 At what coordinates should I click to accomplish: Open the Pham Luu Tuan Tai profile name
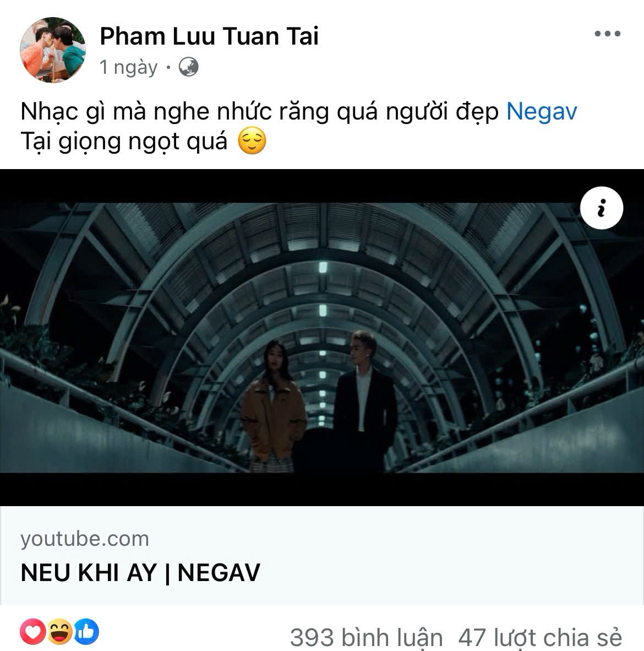[x=209, y=36]
